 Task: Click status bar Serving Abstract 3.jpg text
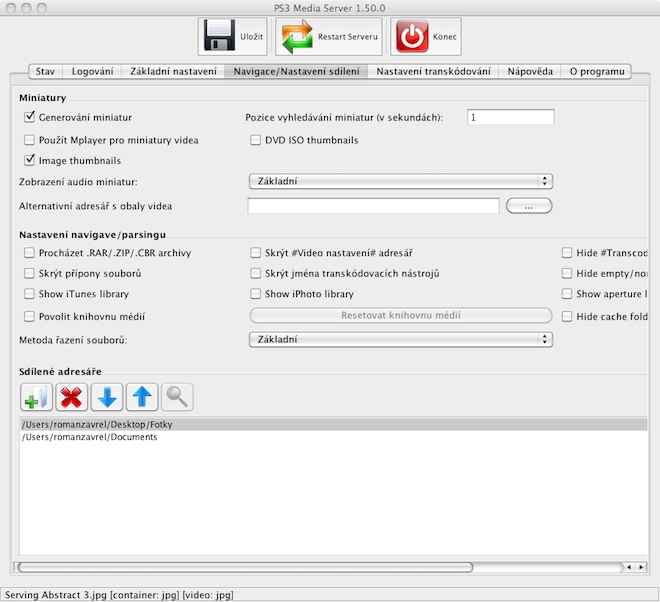(x=119, y=595)
